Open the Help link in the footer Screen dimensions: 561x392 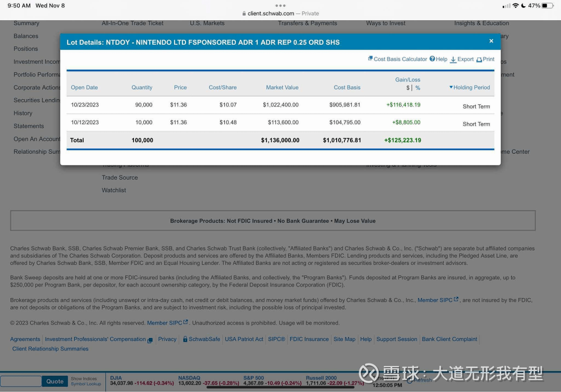point(366,339)
